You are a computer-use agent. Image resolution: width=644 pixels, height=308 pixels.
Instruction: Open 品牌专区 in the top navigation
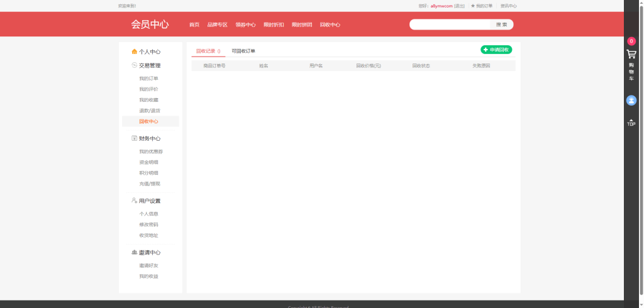pyautogui.click(x=217, y=25)
